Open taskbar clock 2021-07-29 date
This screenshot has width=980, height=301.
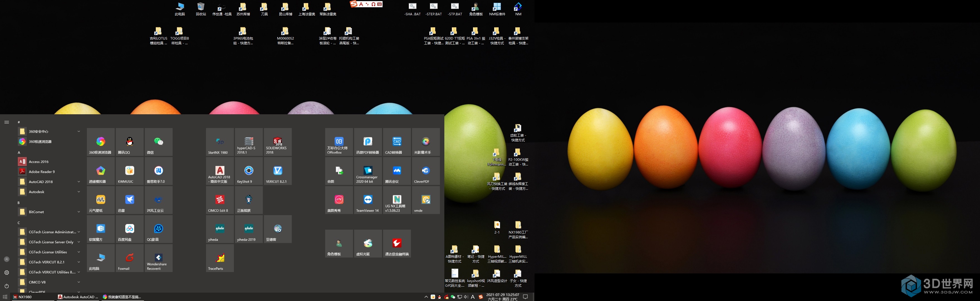503,297
